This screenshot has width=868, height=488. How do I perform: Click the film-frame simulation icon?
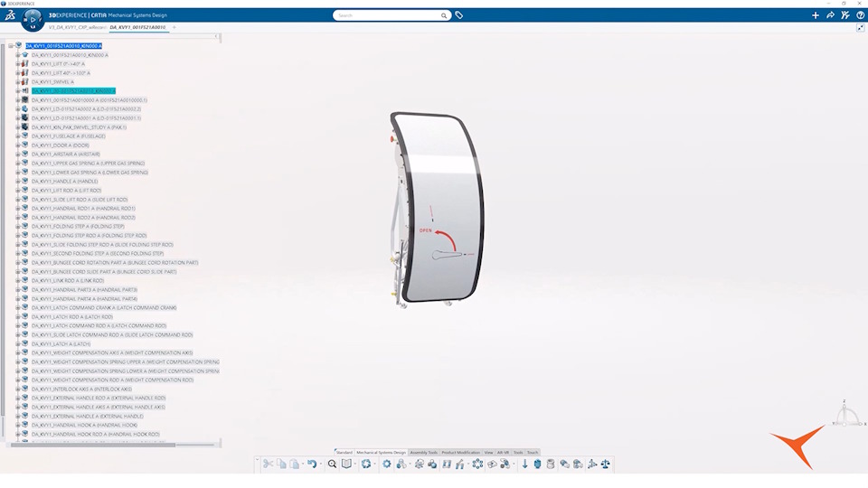447,465
